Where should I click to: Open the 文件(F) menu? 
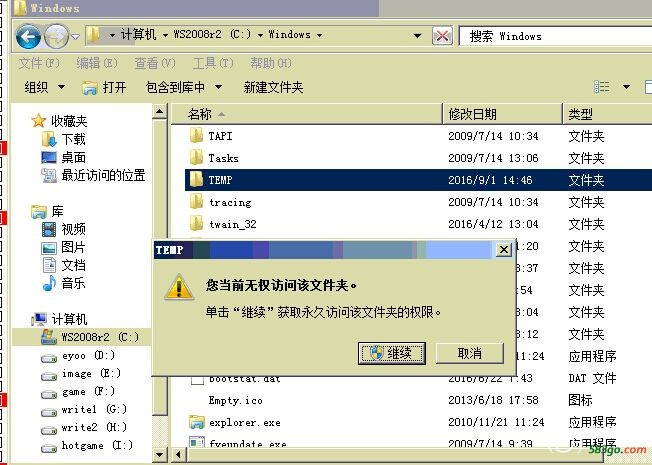pyautogui.click(x=39, y=63)
